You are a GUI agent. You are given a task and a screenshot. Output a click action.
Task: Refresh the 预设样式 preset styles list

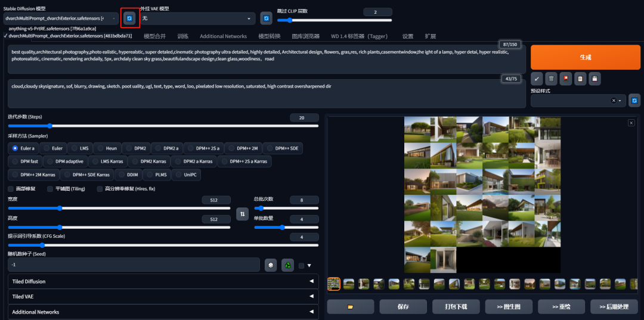(x=634, y=101)
